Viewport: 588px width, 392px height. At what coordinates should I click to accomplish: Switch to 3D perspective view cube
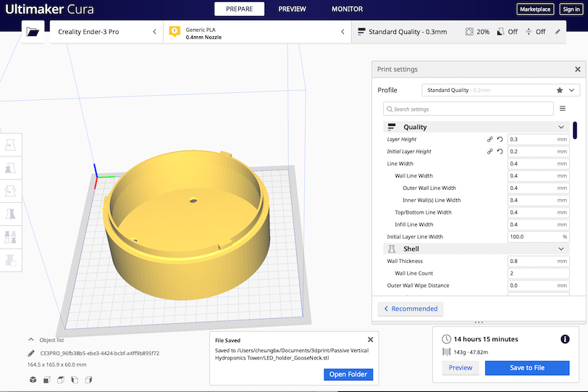33,380
